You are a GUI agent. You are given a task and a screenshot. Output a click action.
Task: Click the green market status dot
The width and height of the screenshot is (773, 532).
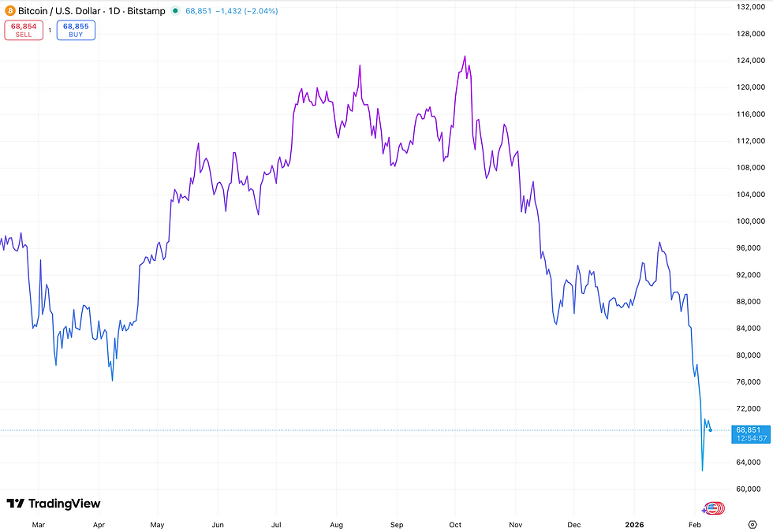175,11
